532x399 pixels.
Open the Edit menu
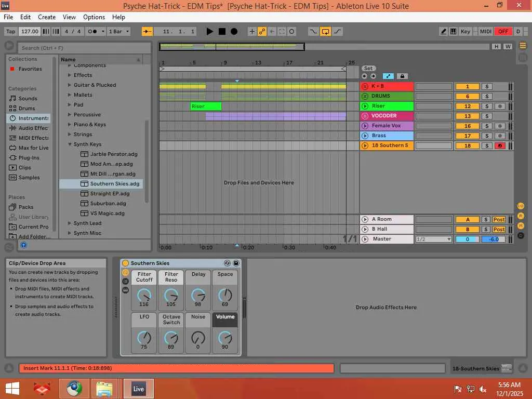25,17
